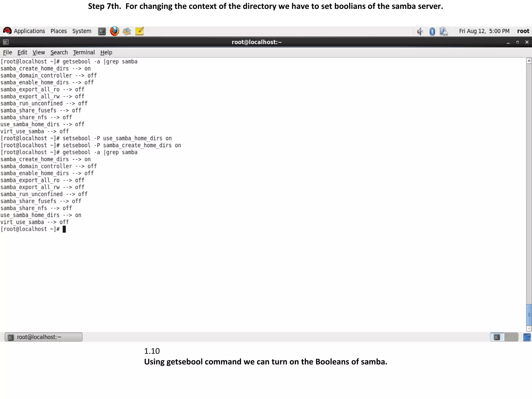
Task: Click the terminal scrollbar thumb
Action: pyautogui.click(x=529, y=315)
